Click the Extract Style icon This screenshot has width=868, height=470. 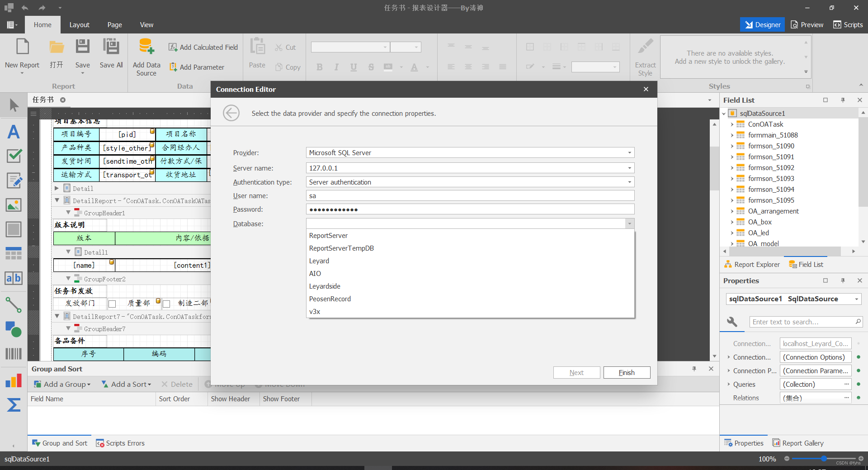[645, 46]
